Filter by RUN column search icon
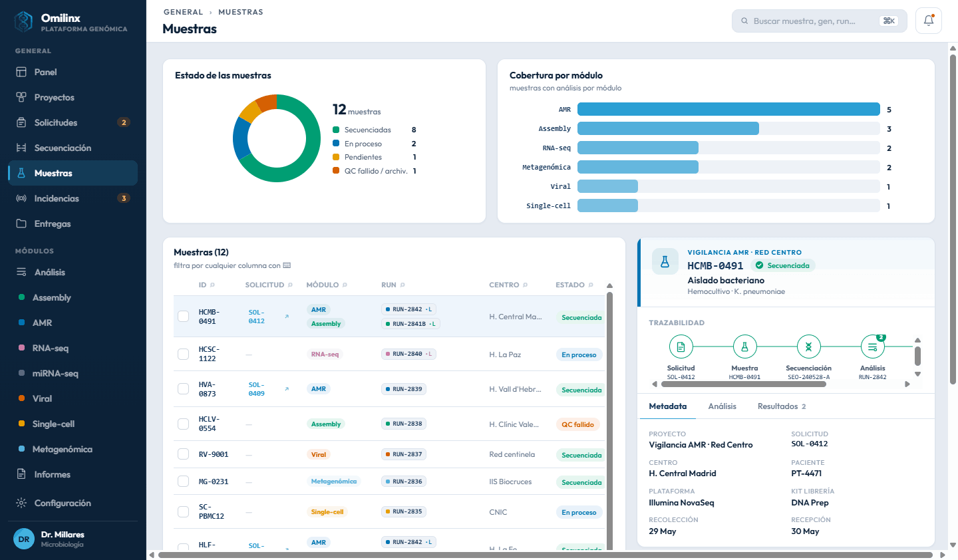Viewport: 958px width, 560px height. tap(402, 285)
